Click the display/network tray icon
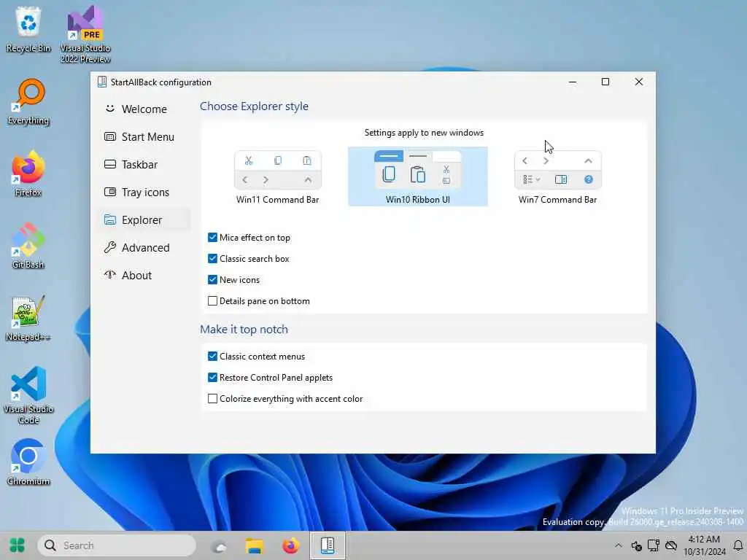Screen dimensions: 747x560 653,545
